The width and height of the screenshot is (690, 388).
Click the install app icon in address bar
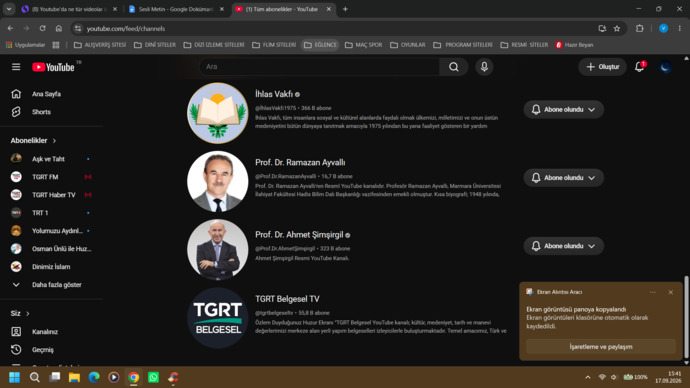point(602,28)
